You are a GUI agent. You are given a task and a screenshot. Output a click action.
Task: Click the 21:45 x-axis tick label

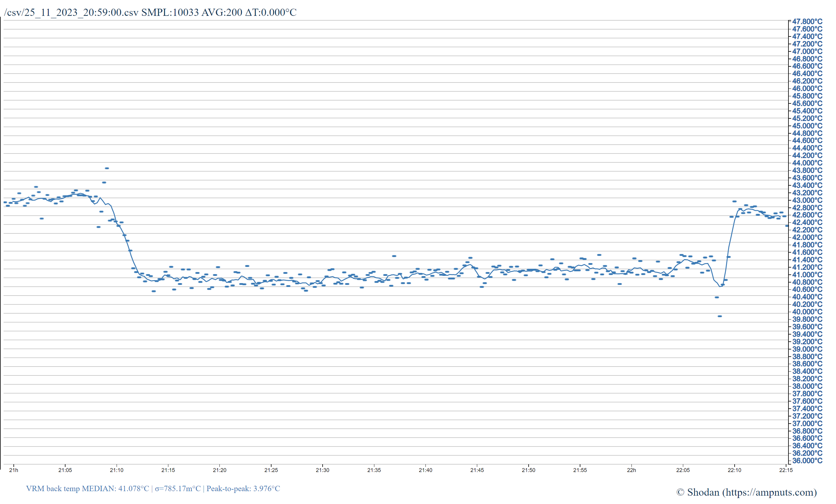coord(477,470)
